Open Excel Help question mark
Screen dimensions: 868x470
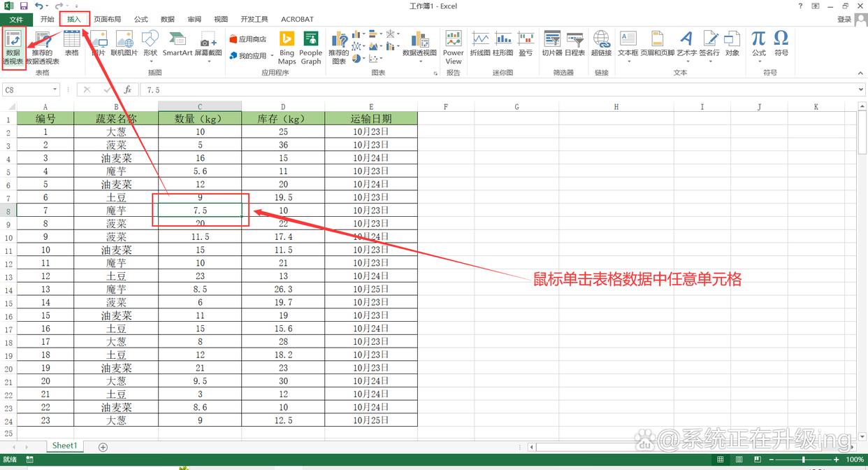[x=800, y=6]
